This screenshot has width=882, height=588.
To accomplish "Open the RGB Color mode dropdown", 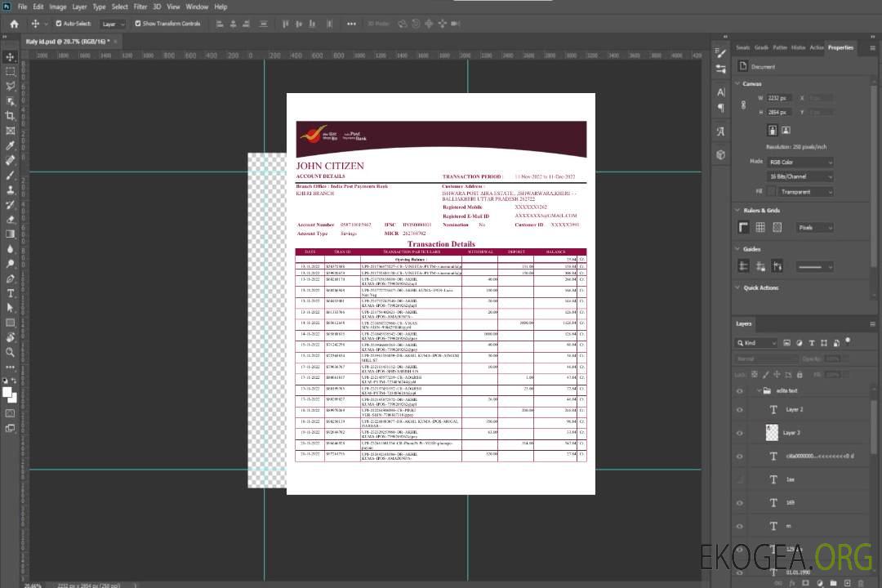I will point(800,162).
